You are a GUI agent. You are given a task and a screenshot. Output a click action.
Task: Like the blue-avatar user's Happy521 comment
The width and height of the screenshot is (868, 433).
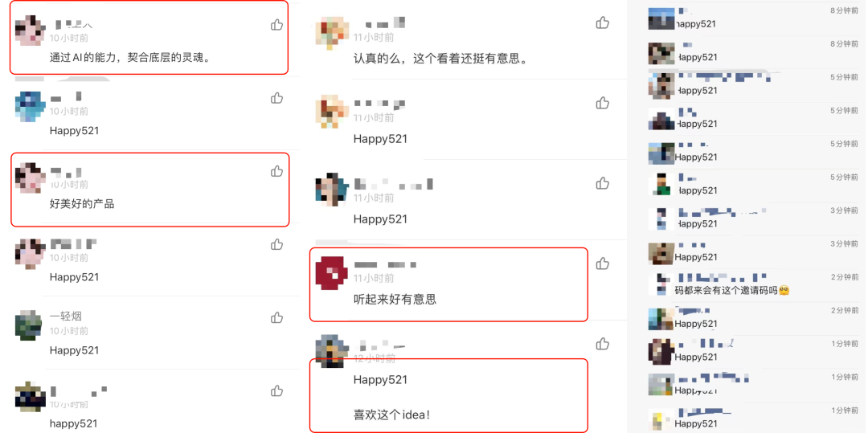pyautogui.click(x=276, y=99)
